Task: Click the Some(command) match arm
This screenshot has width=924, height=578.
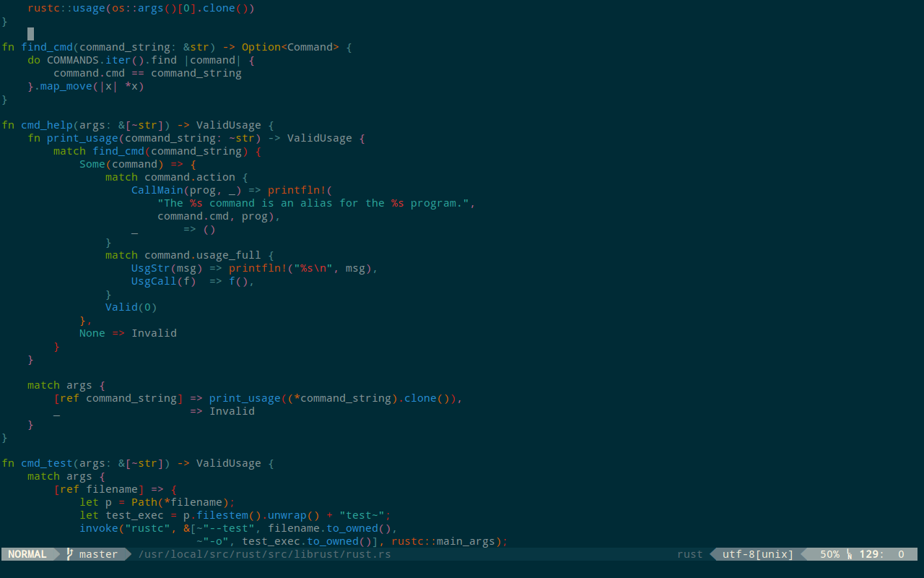Action: (121, 164)
